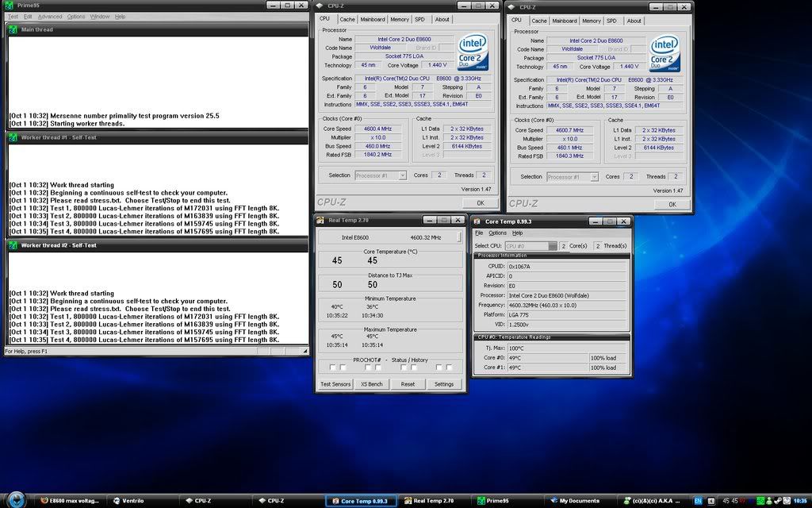Check the third PROCHOT# history checkbox
The height and width of the screenshot is (508, 812).
[366, 368]
